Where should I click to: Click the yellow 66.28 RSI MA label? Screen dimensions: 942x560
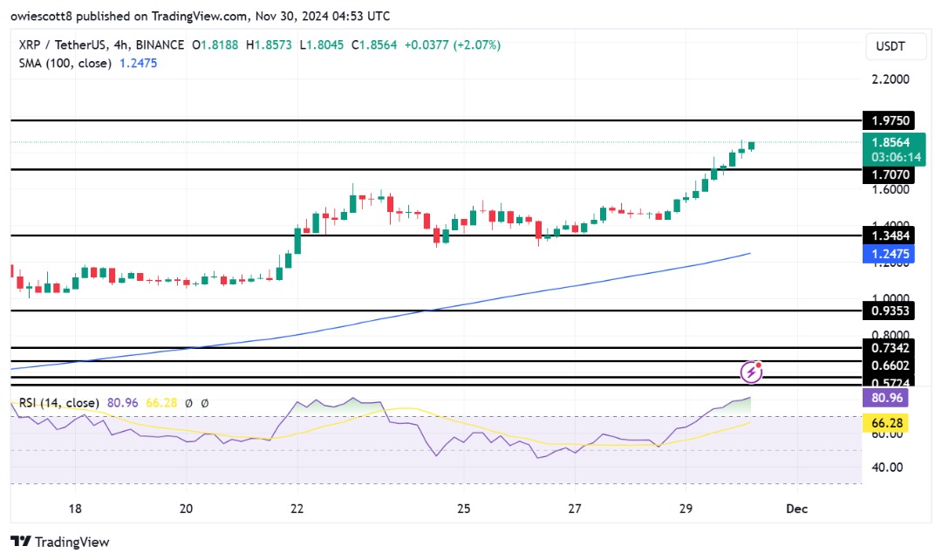[x=889, y=422]
